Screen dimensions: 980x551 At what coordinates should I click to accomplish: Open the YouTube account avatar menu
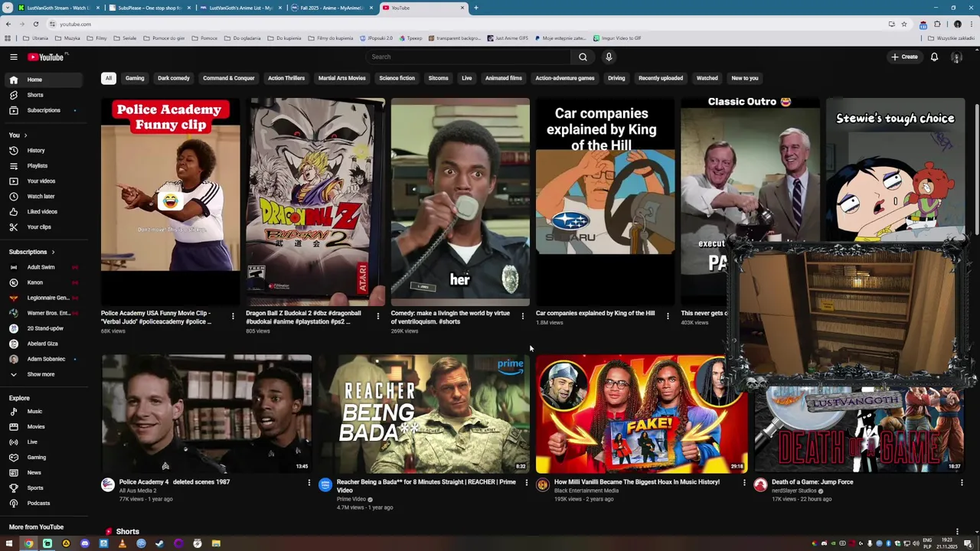pyautogui.click(x=956, y=57)
